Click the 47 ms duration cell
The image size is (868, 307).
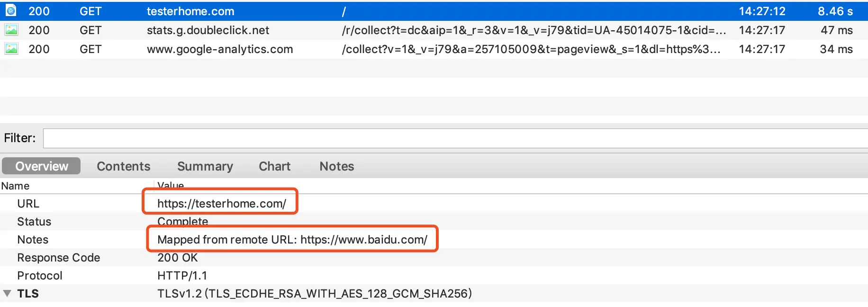[x=837, y=30]
